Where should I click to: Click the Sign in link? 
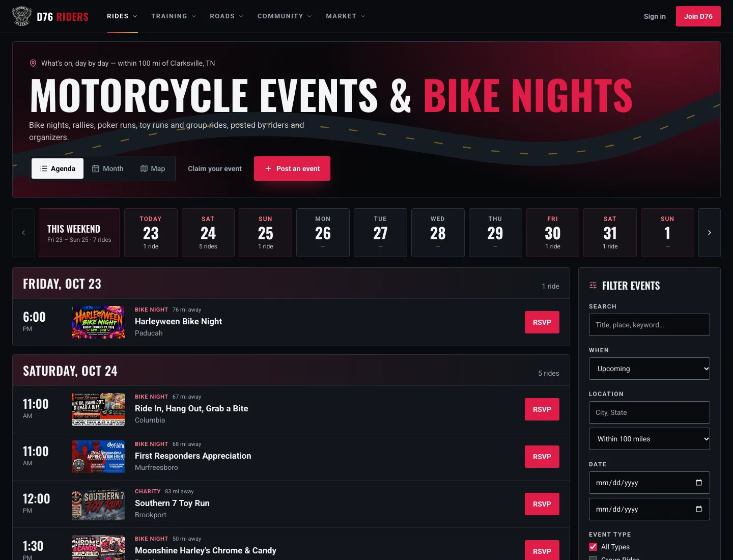click(655, 16)
